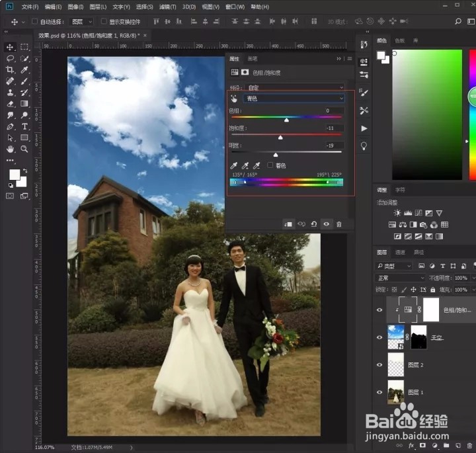476x453 pixels.
Task: Expand the opacity 100% dropdown arrow
Action: (x=473, y=278)
